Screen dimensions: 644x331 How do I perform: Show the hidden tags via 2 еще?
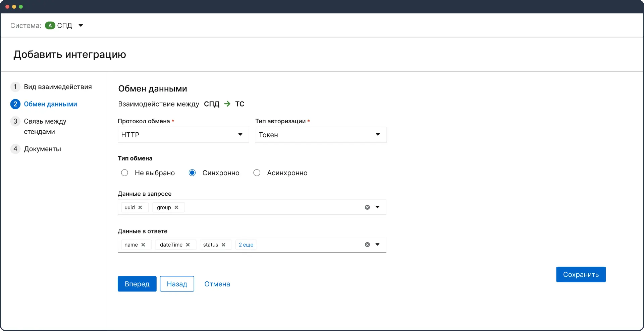pos(246,245)
